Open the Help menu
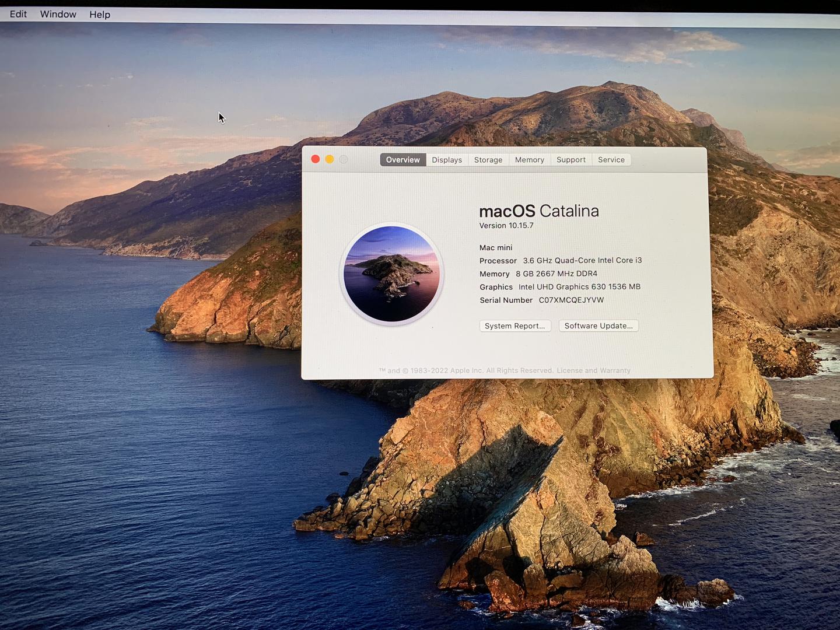Viewport: 840px width, 630px height. pyautogui.click(x=100, y=15)
